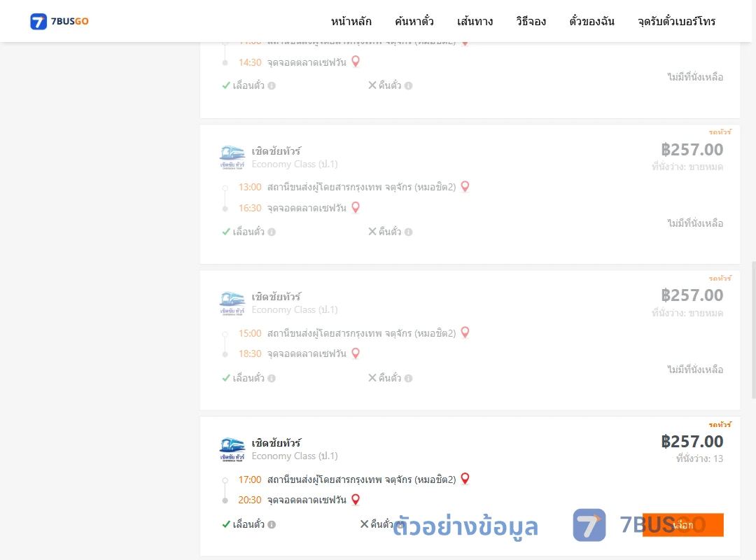
Task: Click ไม่มีที่นั่งเหลือ label in 13:00 card
Action: pos(695,223)
